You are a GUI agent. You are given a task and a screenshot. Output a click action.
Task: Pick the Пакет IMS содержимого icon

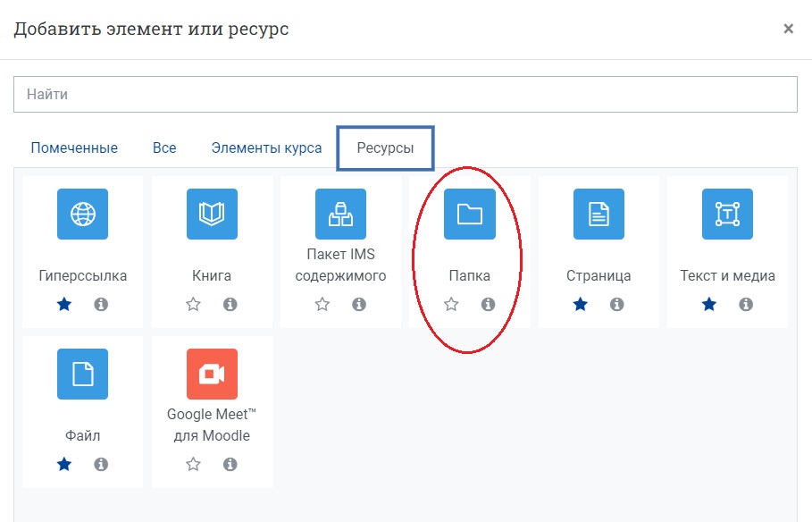(340, 215)
